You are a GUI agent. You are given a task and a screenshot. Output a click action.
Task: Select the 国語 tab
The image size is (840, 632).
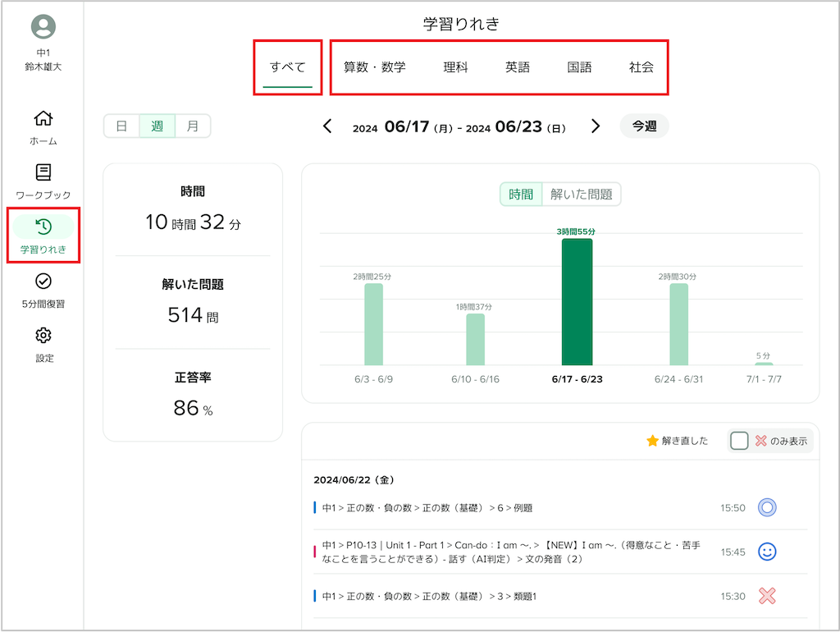pos(579,67)
